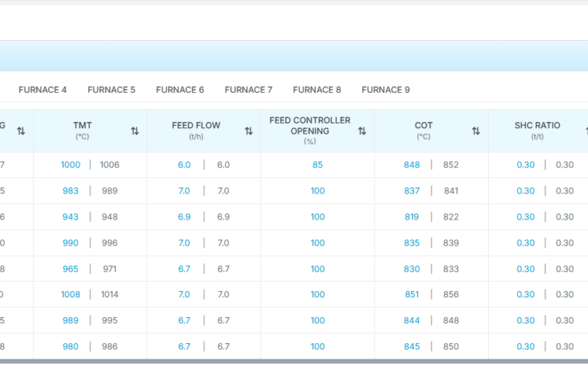Open the FURNACE 5 tab
The width and height of the screenshot is (588, 380).
click(111, 90)
